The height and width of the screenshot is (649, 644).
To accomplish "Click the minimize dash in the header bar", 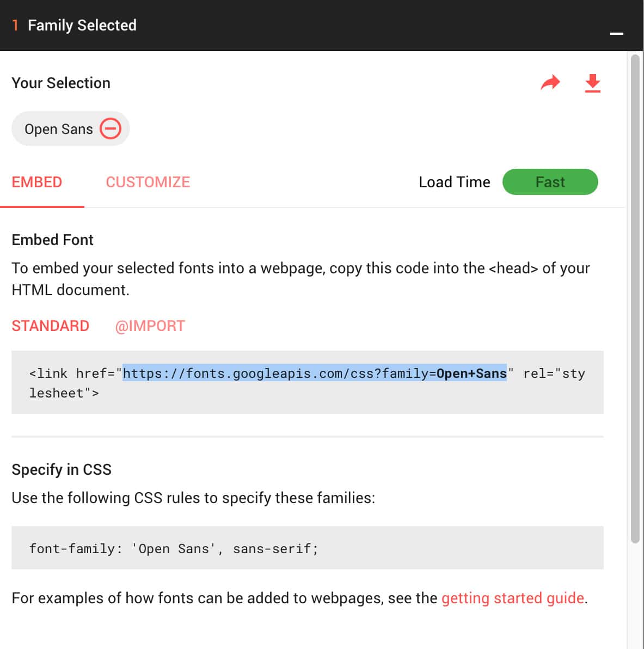I will [617, 33].
